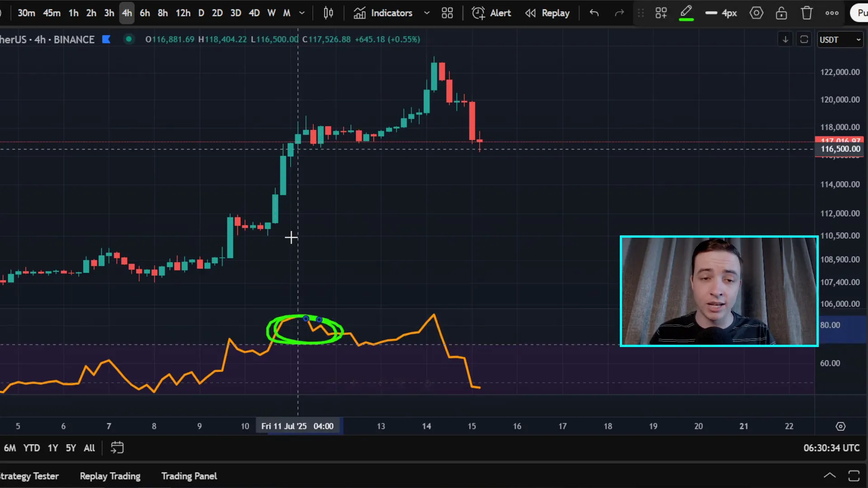Choose the 3h timeframe
Image resolution: width=868 pixels, height=488 pixels.
click(109, 13)
